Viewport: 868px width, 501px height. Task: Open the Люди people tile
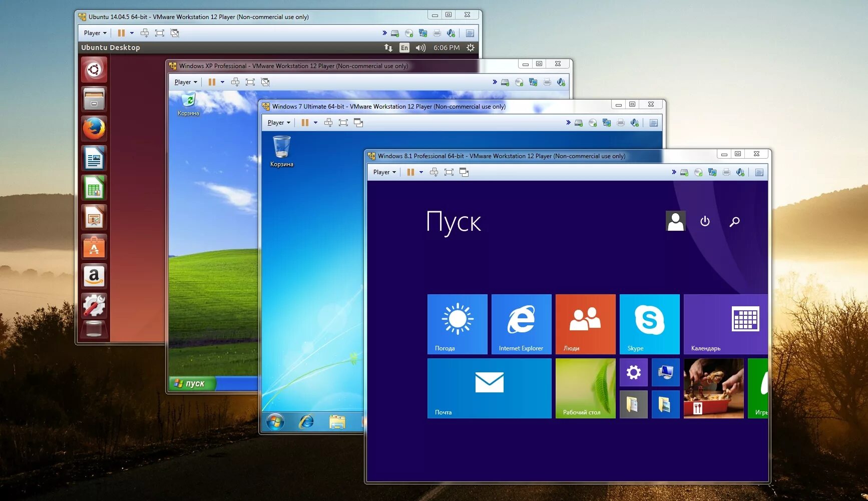(586, 324)
